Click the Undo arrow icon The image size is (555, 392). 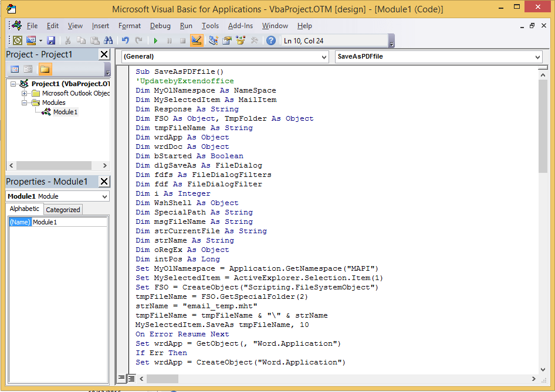tap(125, 40)
